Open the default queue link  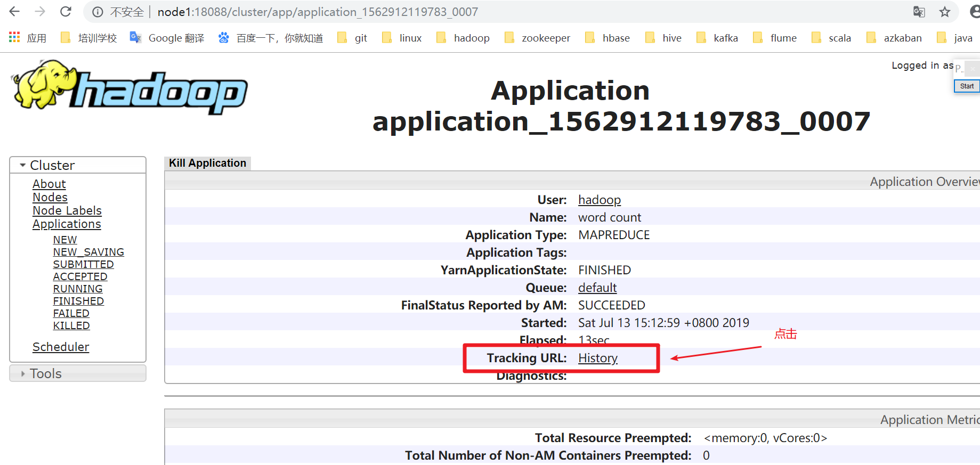[x=597, y=288]
